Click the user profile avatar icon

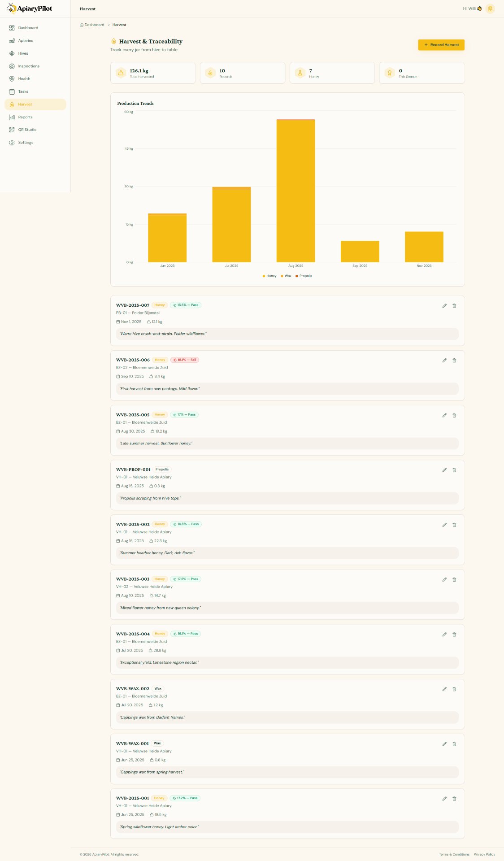click(490, 9)
